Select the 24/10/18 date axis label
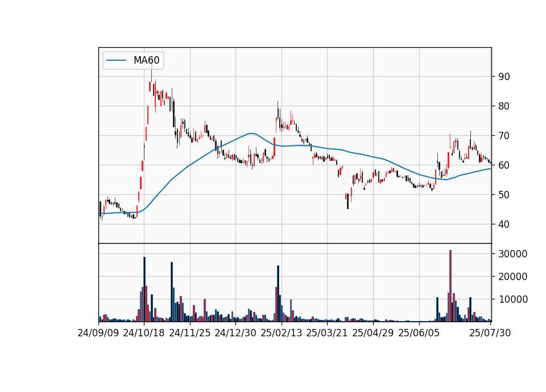This screenshot has height=392, width=546. coord(144,333)
